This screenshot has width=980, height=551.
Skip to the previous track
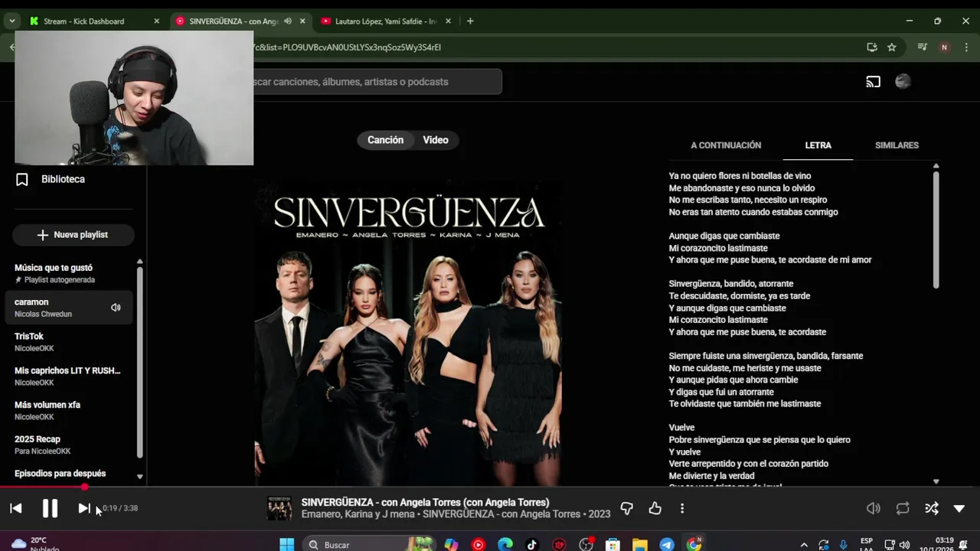click(x=15, y=508)
